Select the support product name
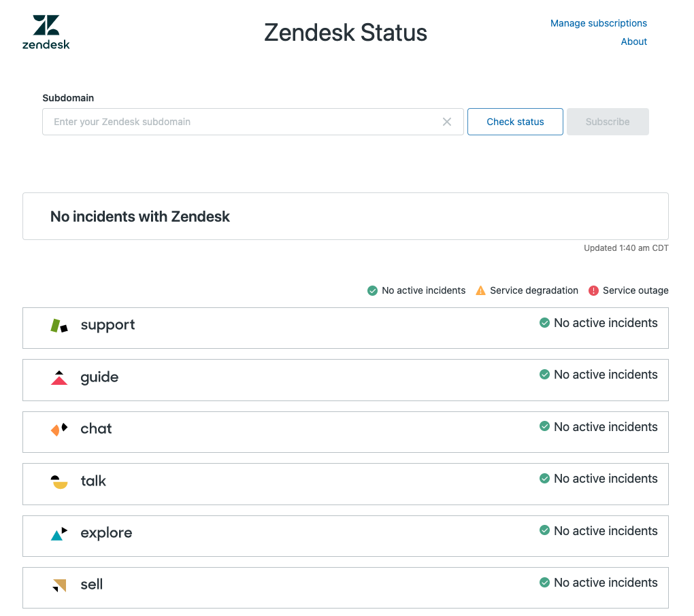This screenshot has width=694, height=616. [x=108, y=325]
